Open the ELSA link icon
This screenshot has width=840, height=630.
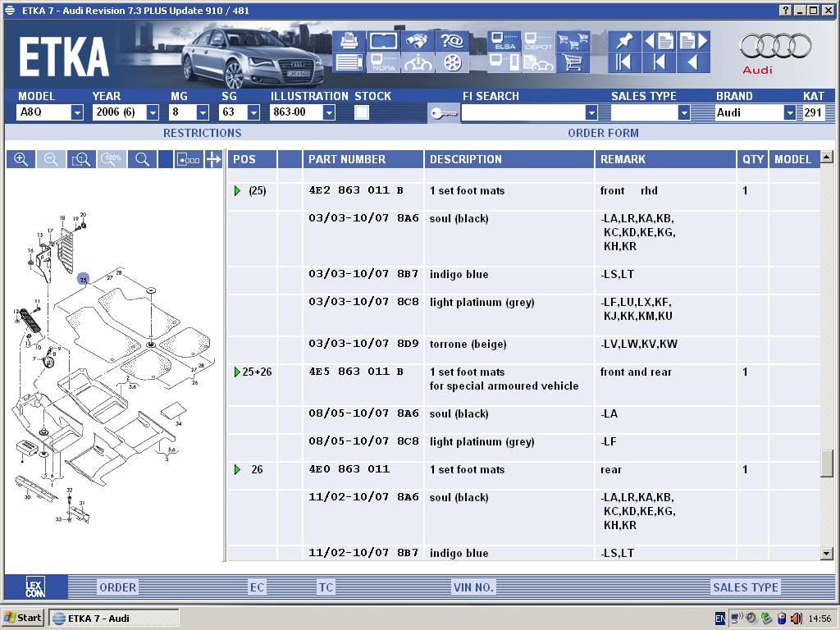pos(504,41)
